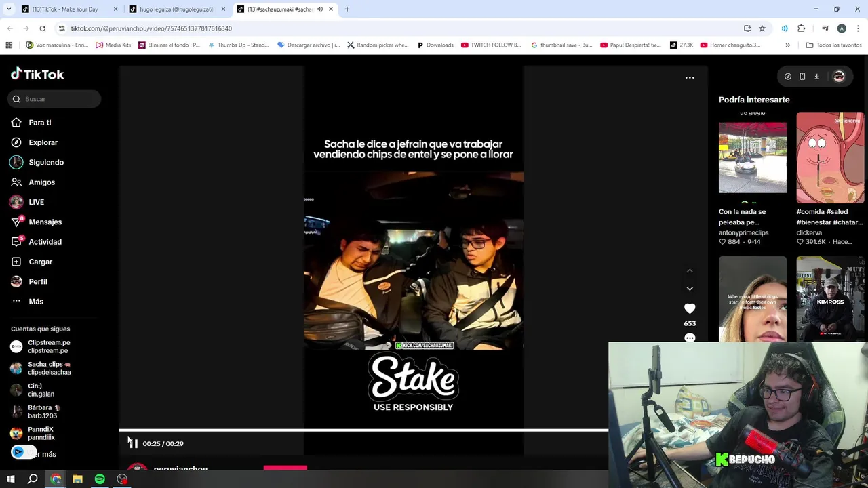The image size is (868, 488).
Task: Click the install app icon in address bar
Action: 747,28
